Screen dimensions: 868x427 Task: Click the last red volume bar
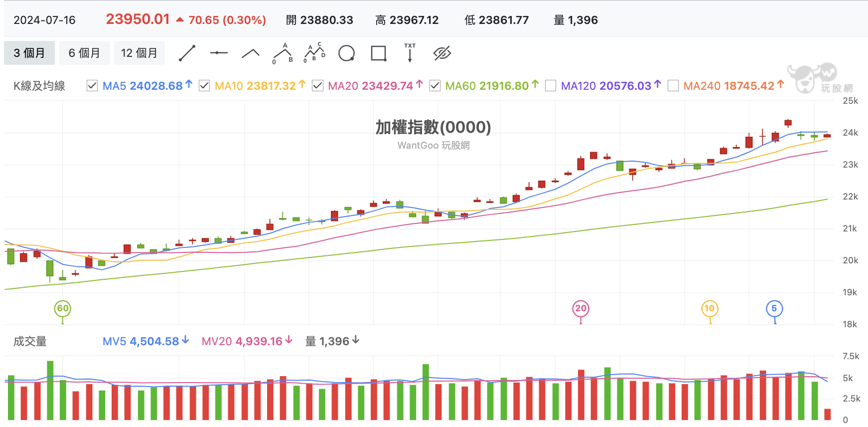click(x=827, y=414)
